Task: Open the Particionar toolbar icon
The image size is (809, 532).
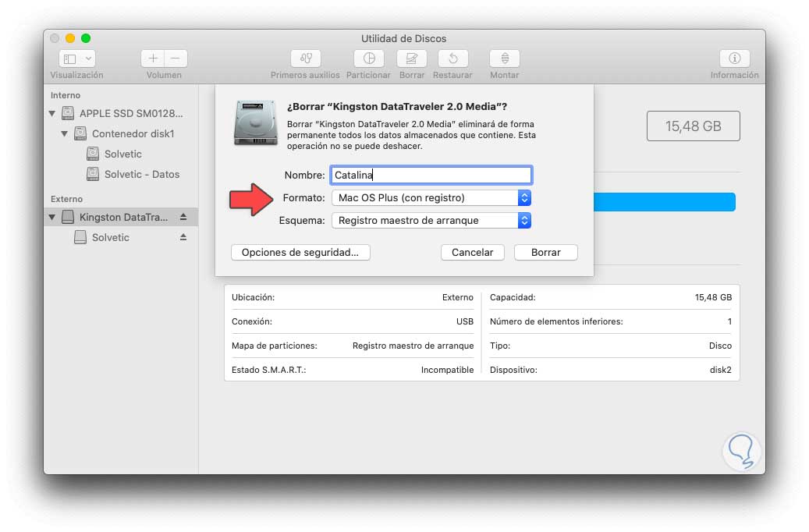Action: (369, 59)
